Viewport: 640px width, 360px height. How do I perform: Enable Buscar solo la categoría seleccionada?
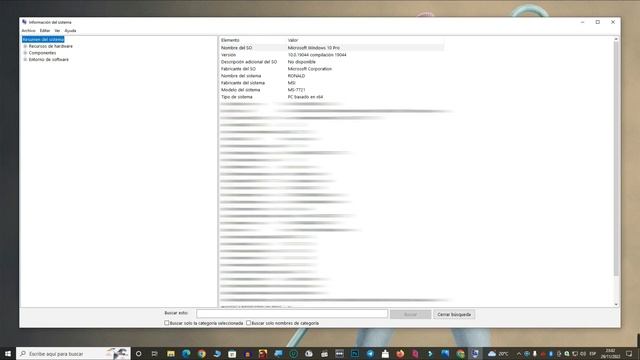[x=167, y=323]
